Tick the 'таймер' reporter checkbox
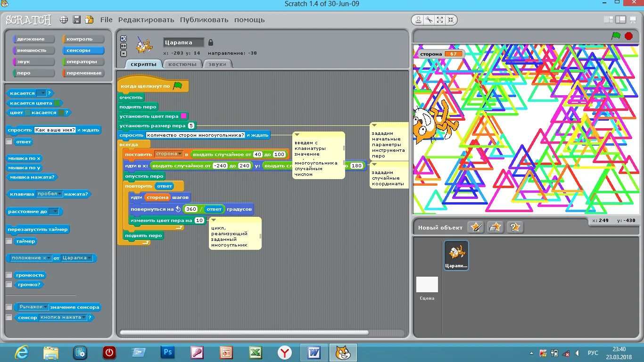This screenshot has height=362, width=644. 8,241
